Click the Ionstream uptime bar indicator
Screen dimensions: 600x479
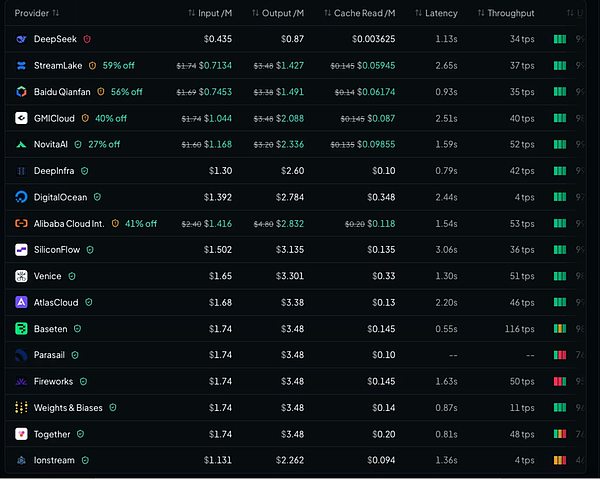click(560, 460)
